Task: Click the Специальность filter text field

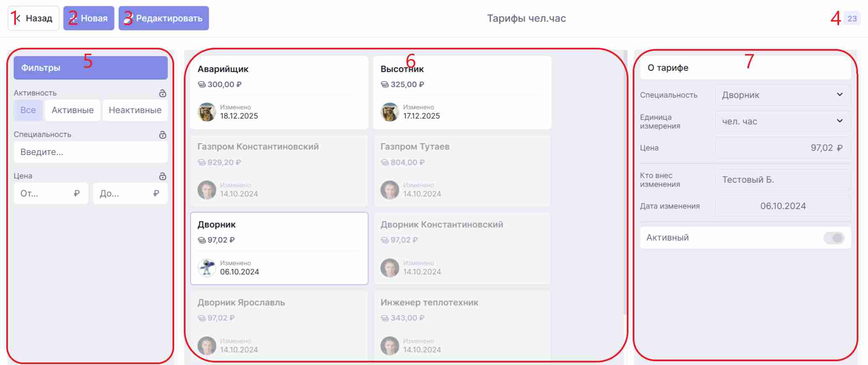Action: (91, 152)
